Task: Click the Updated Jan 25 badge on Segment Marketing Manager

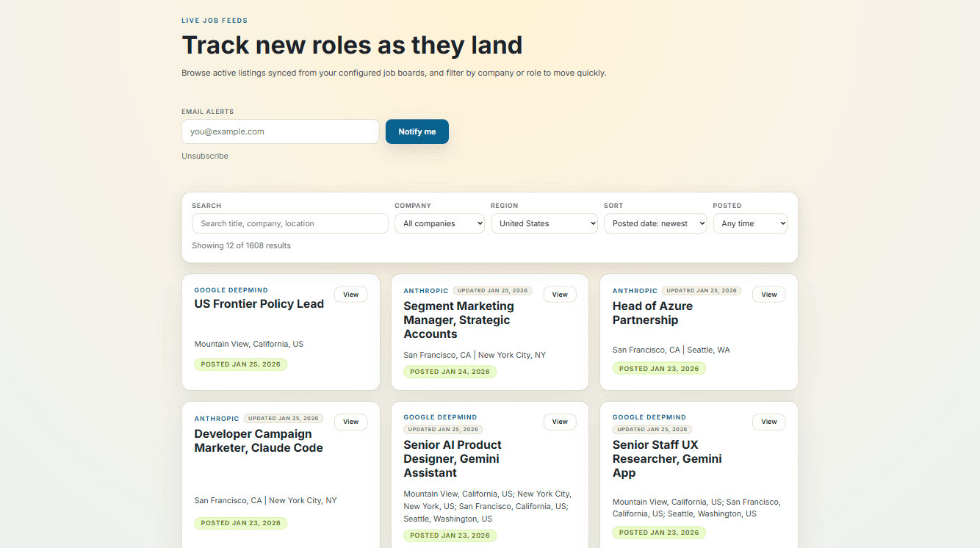Action: click(x=492, y=290)
